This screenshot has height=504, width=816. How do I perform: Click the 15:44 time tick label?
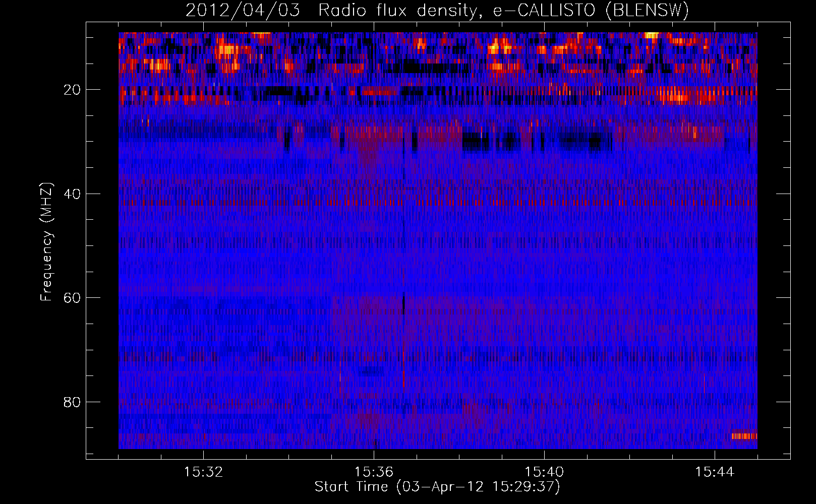pyautogui.click(x=715, y=472)
